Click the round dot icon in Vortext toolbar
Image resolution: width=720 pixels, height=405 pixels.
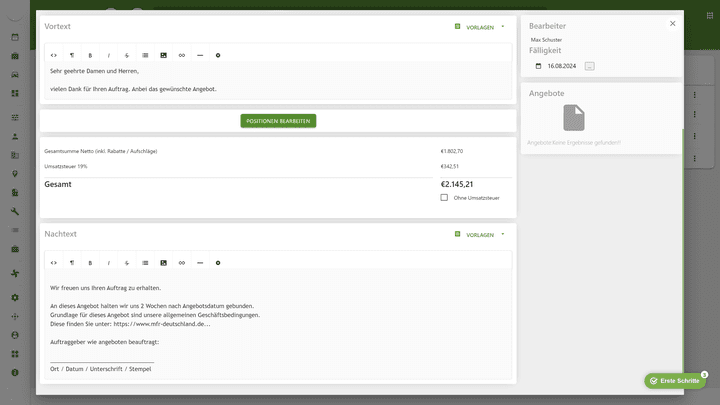218,55
